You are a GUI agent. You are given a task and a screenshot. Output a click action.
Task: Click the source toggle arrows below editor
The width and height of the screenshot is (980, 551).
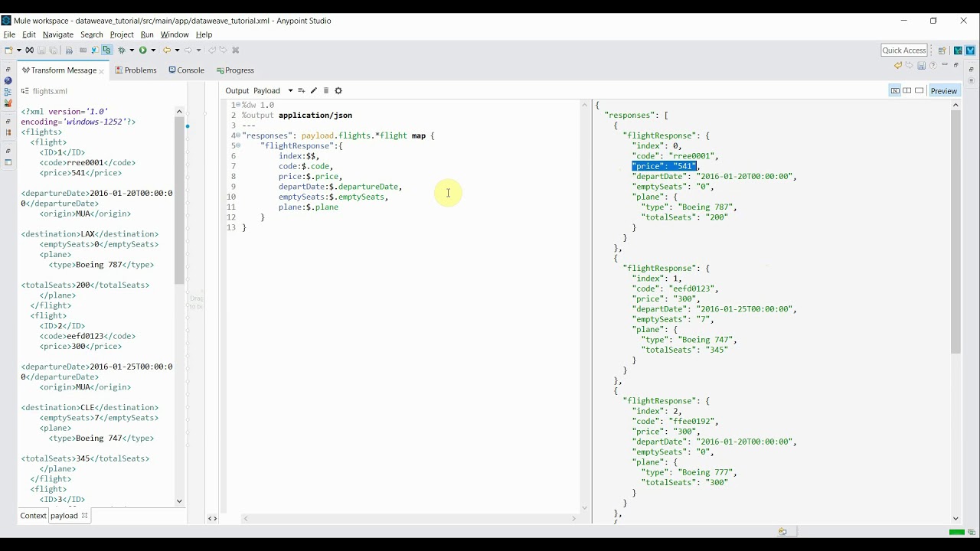tap(212, 519)
